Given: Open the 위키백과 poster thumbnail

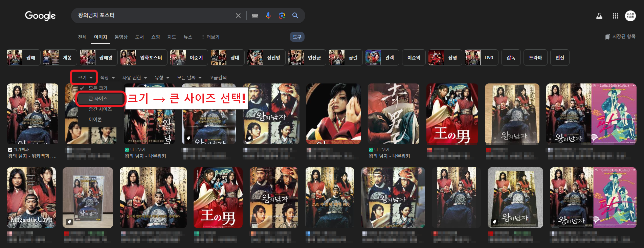Looking at the screenshot, I should click(x=32, y=114).
